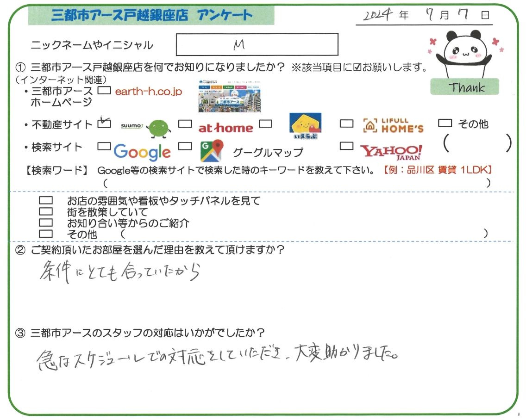Screen dimensions: 526x420
Task: Uncheck the SUUMO checkbox
Action: (104, 123)
